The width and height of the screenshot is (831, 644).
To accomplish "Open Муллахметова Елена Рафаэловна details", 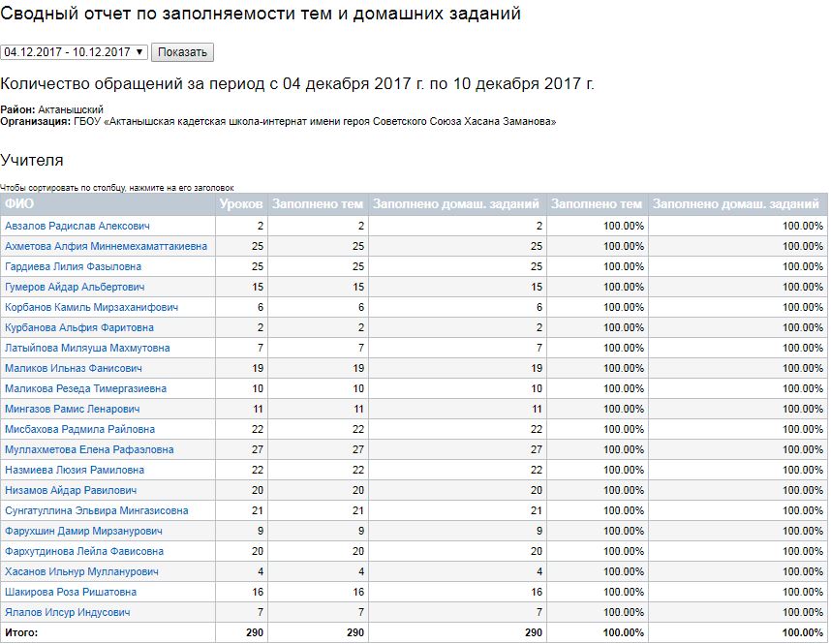I will 89,449.
